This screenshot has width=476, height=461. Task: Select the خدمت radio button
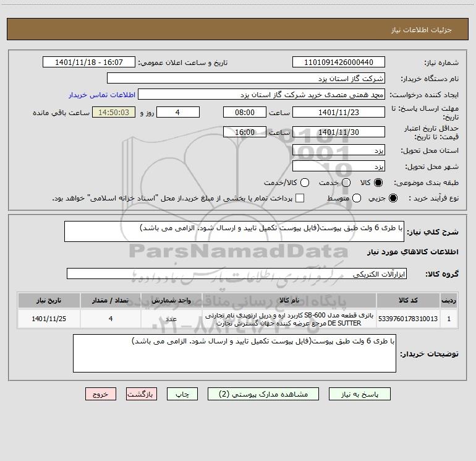coord(346,183)
